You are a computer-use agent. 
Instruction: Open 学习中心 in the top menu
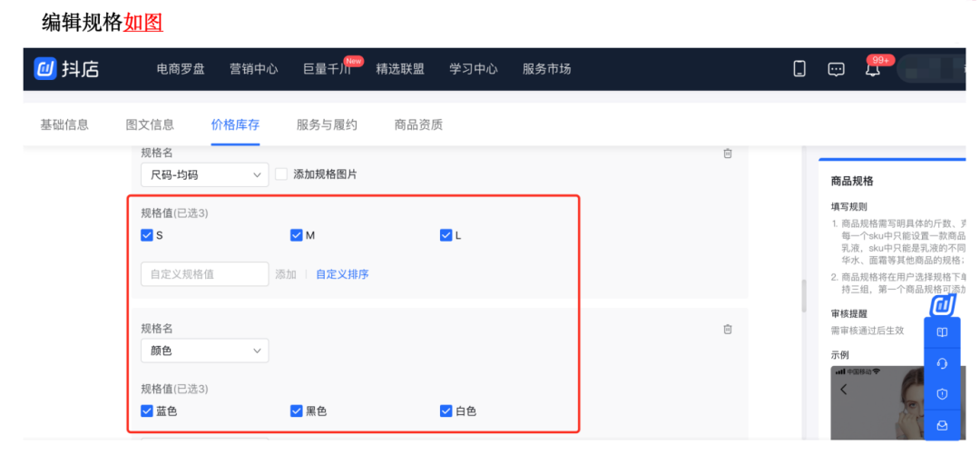pyautogui.click(x=473, y=69)
